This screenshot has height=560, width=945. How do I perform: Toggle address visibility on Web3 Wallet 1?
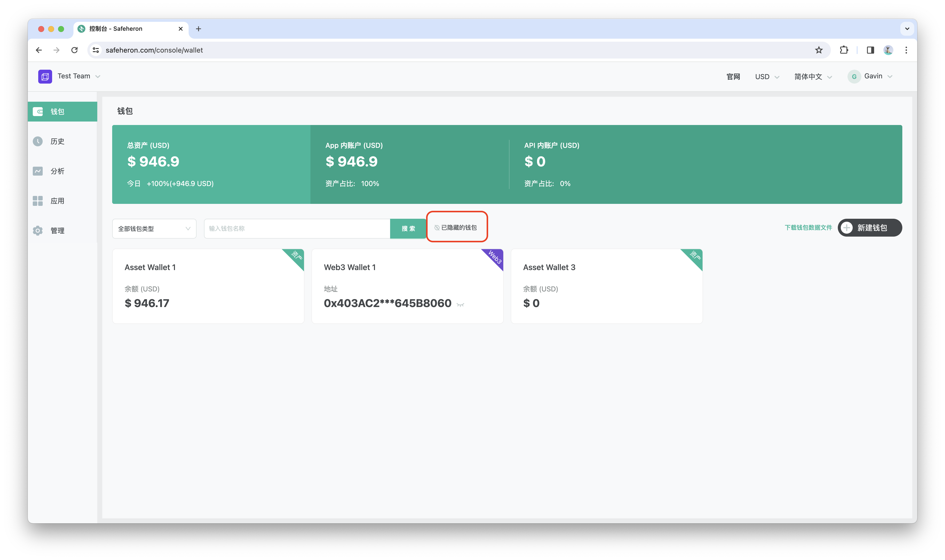[x=460, y=305]
